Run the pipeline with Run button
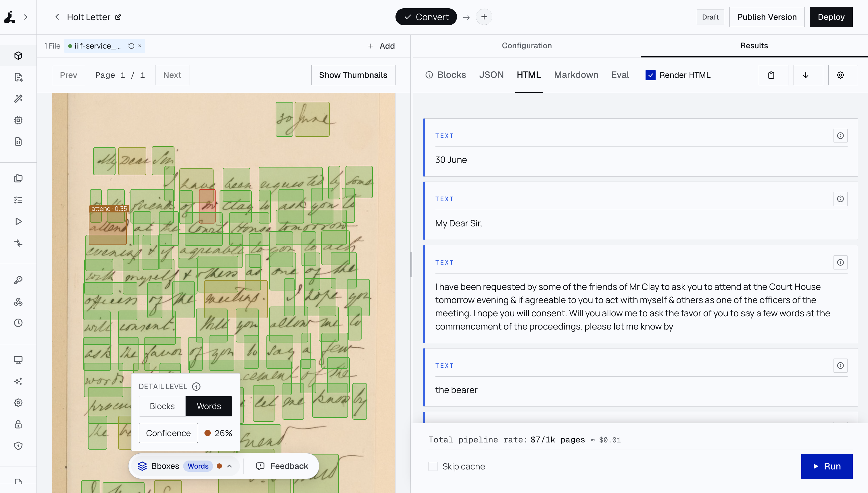868x493 pixels. (x=827, y=466)
